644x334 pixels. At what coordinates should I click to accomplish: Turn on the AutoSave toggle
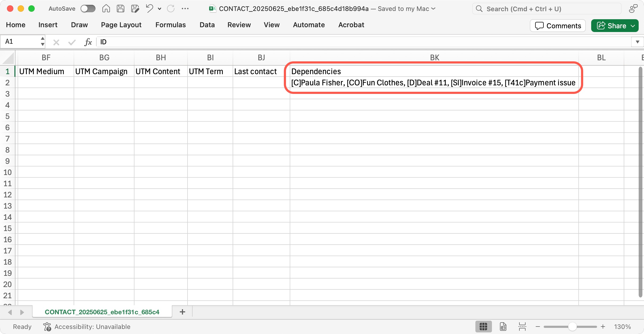pyautogui.click(x=88, y=8)
